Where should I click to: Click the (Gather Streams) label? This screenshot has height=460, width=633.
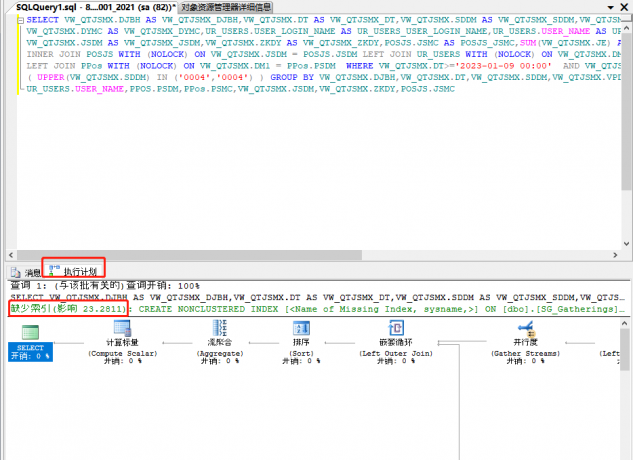525,353
